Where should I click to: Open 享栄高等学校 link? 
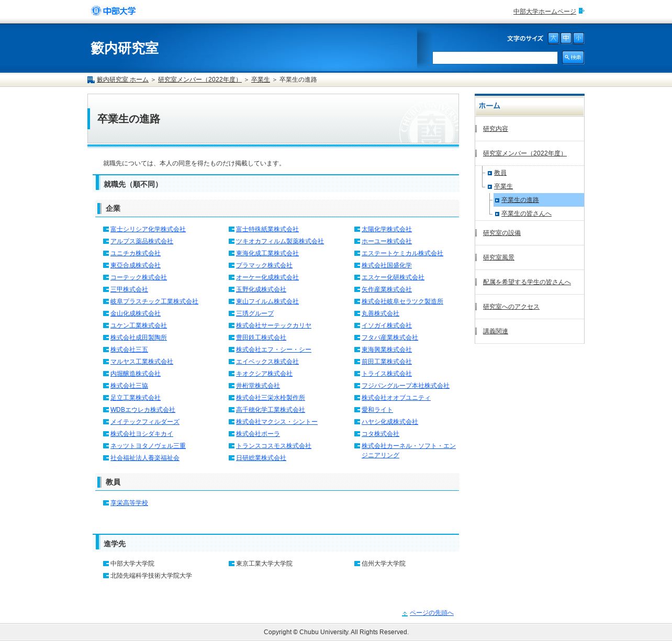[129, 503]
